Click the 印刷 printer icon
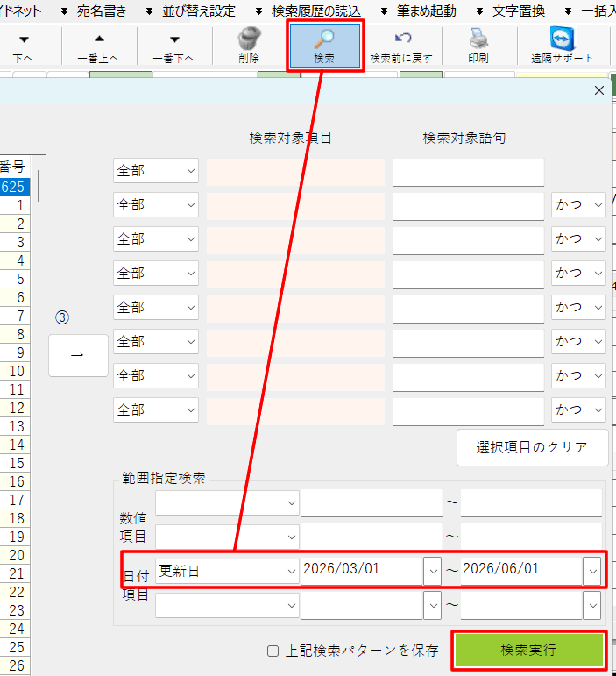 click(478, 39)
